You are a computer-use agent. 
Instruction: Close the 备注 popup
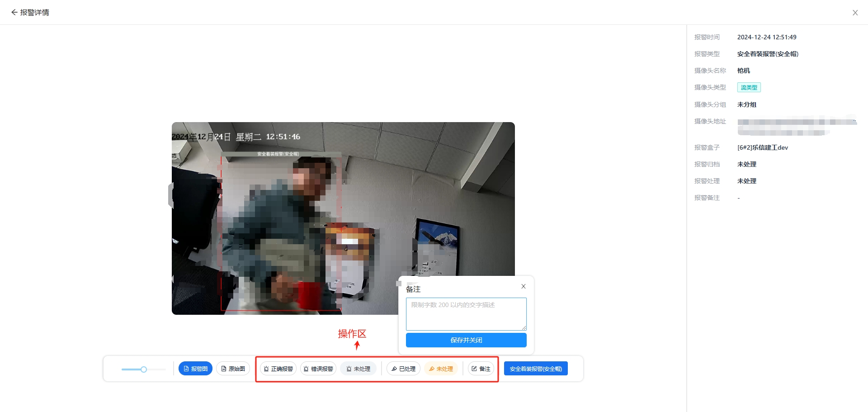pyautogui.click(x=523, y=286)
